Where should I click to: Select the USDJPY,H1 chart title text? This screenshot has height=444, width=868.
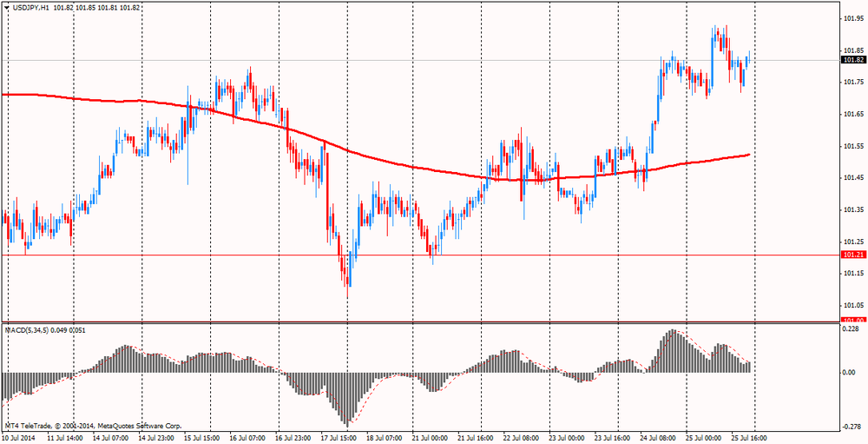point(30,7)
